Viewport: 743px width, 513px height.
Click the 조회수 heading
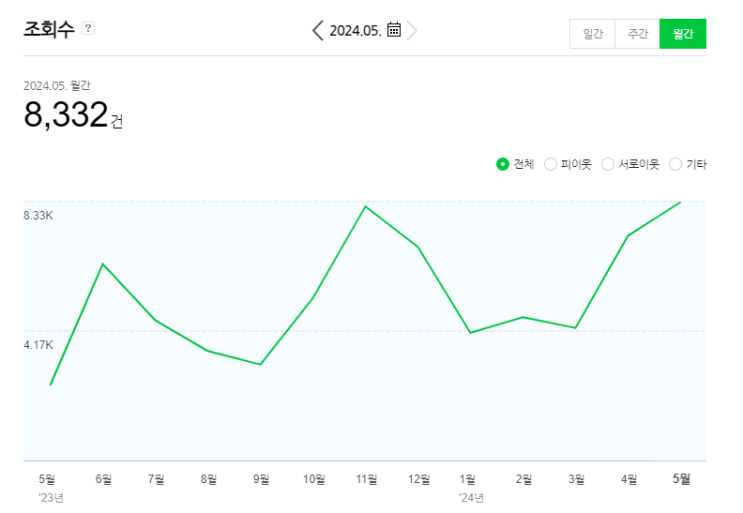tap(49, 29)
